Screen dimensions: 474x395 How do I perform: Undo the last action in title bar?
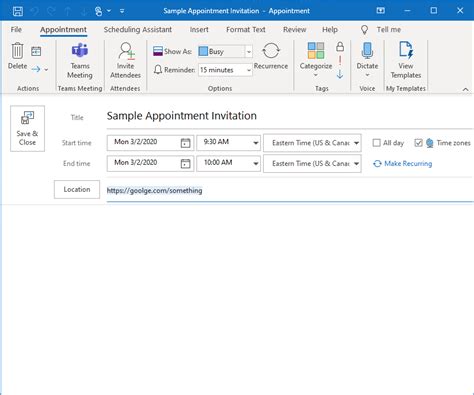(x=35, y=11)
